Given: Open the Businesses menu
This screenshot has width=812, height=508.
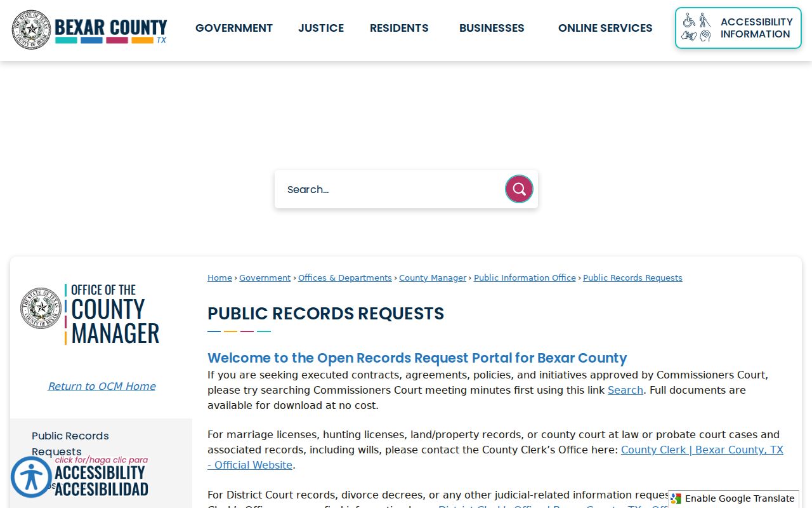Looking at the screenshot, I should click(492, 28).
